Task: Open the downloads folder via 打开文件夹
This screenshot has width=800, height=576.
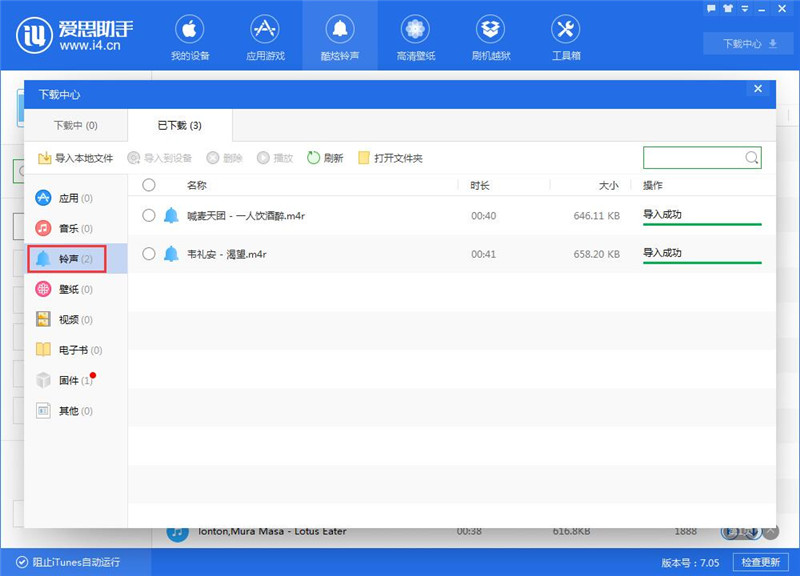Action: [x=396, y=158]
